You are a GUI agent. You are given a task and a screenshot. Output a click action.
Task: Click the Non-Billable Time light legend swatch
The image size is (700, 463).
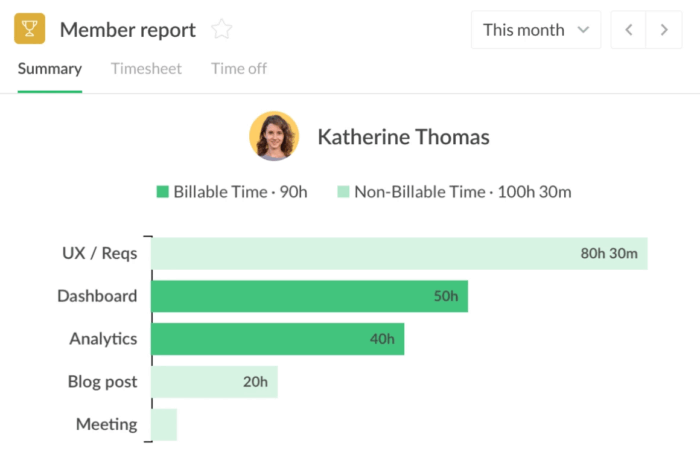tap(343, 191)
